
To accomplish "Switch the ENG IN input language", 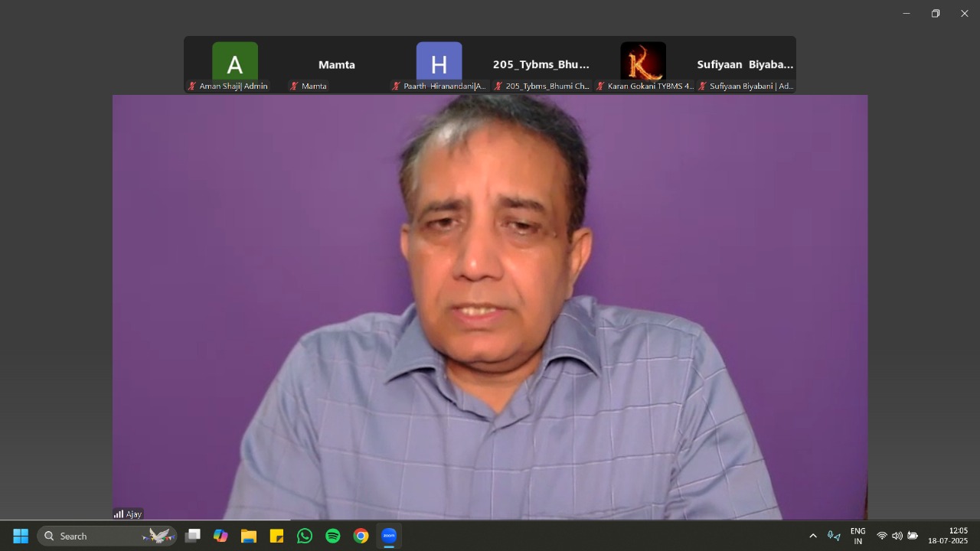I will coord(857,536).
